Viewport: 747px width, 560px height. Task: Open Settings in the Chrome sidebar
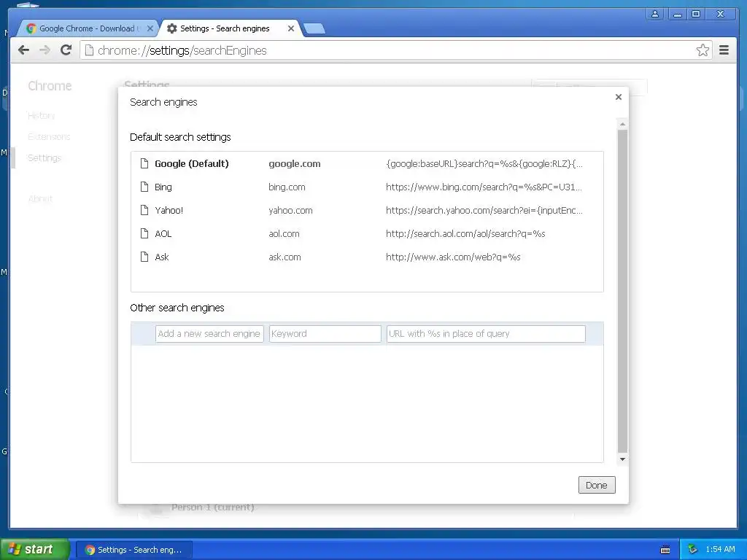tap(44, 157)
